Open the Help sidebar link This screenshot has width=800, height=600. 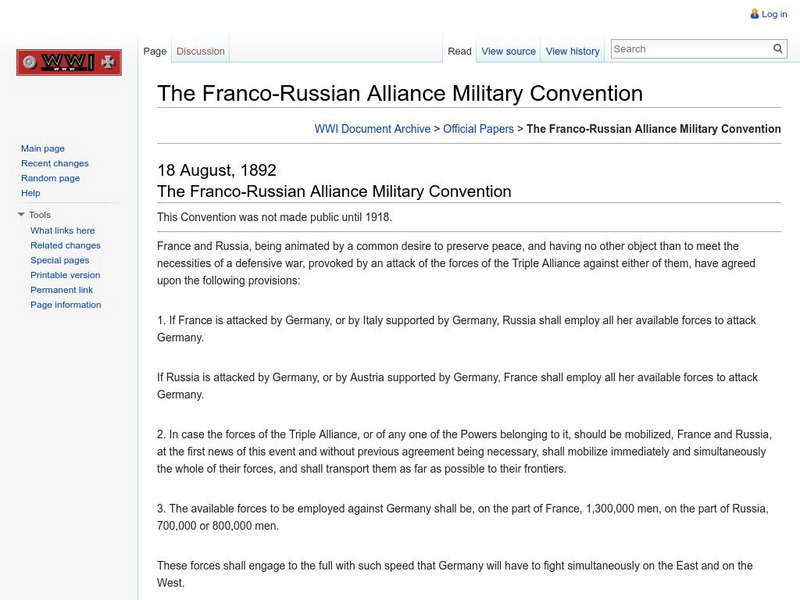[x=31, y=193]
